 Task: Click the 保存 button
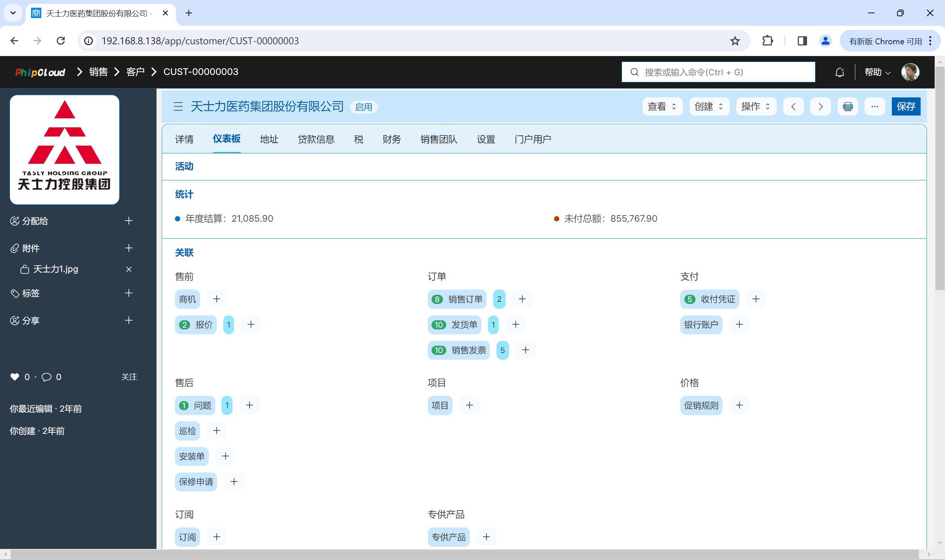[906, 106]
